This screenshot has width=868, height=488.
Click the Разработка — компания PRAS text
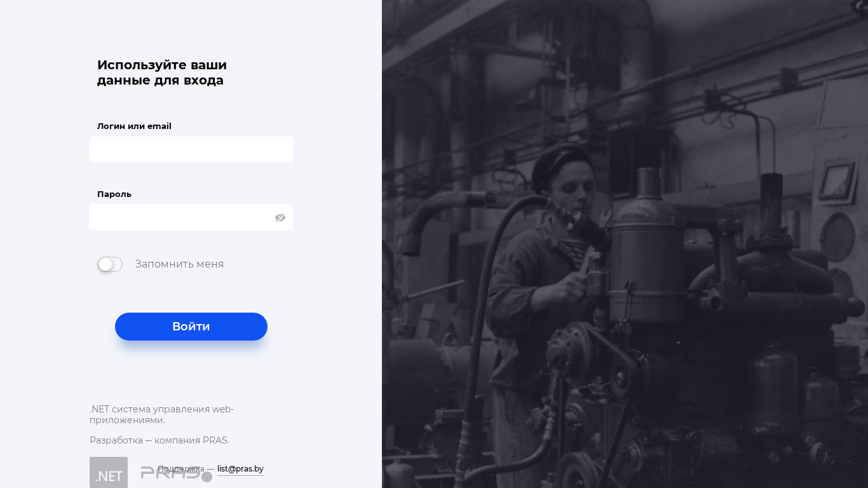pyautogui.click(x=159, y=440)
